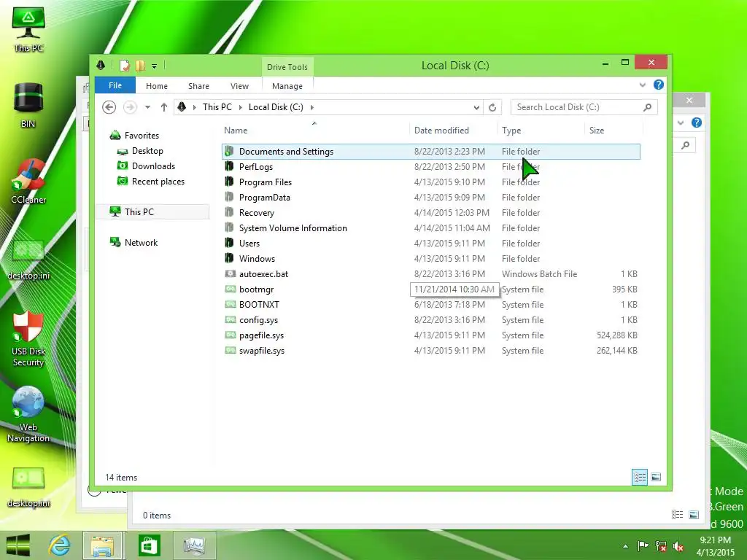Image resolution: width=747 pixels, height=560 pixels.
Task: Click the window system icon in title bar
Action: (x=101, y=65)
